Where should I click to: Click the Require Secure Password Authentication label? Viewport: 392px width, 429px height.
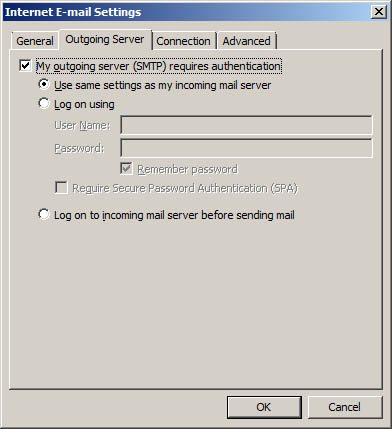[x=185, y=188]
